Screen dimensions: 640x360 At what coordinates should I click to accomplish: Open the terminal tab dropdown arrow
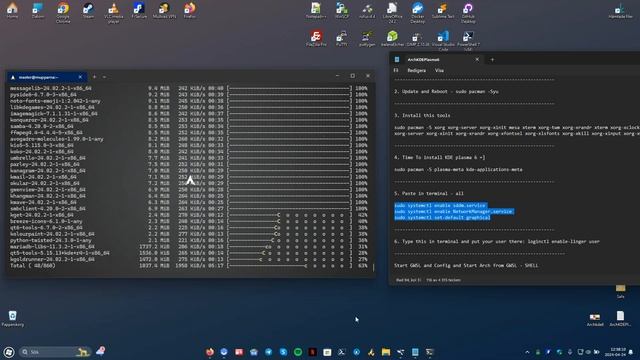click(104, 77)
